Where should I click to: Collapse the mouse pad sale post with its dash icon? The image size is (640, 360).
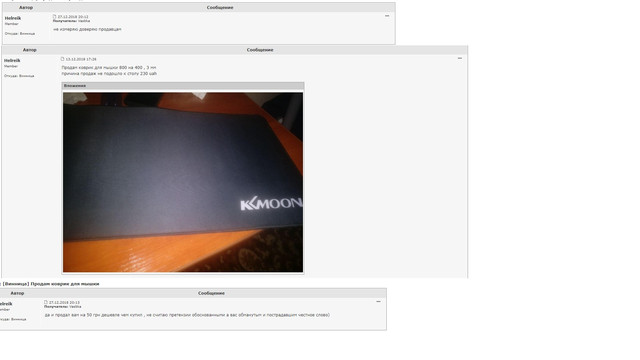(460, 58)
